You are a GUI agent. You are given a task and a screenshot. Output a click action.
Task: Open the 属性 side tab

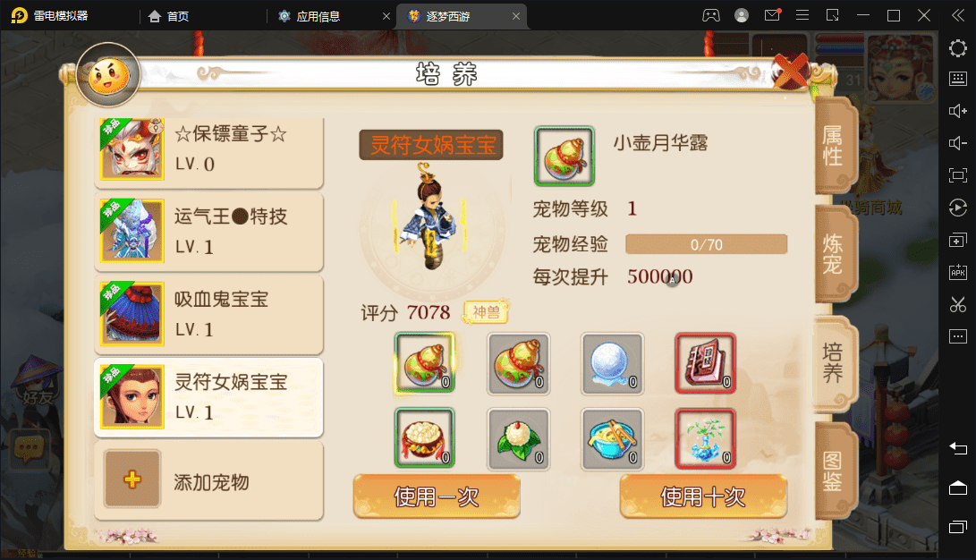833,146
